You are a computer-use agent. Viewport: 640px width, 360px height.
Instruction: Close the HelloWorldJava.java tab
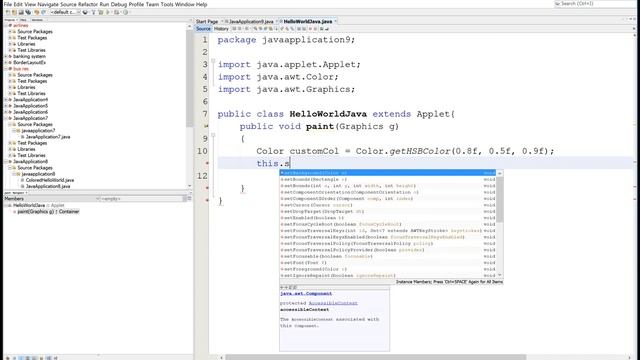(x=336, y=21)
